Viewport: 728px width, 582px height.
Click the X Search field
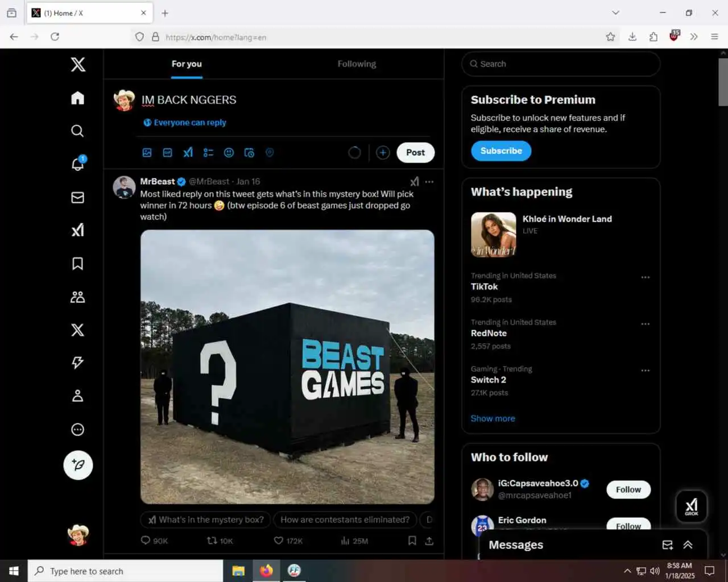point(561,64)
